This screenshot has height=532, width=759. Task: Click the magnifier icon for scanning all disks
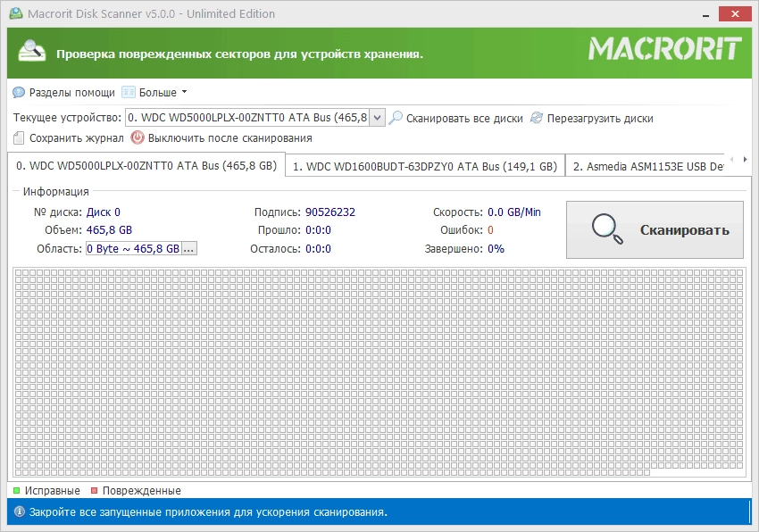396,118
